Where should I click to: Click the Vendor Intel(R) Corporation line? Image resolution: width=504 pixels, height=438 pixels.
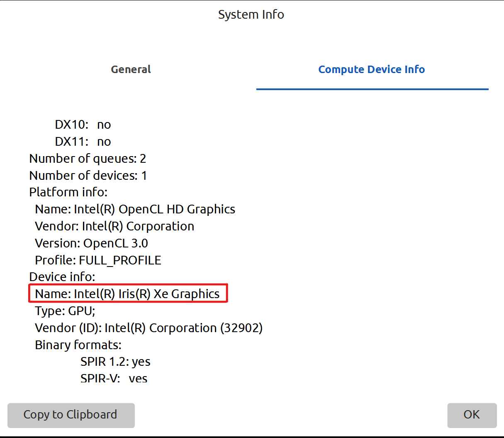tap(114, 226)
